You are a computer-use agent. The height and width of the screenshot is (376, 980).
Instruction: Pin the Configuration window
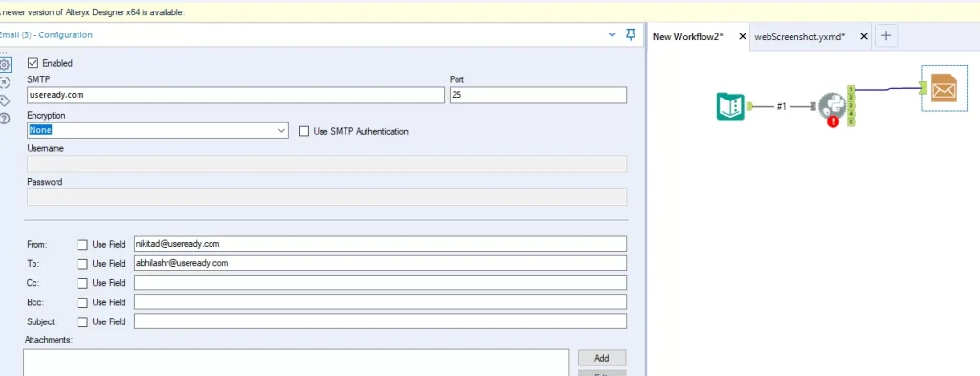(x=631, y=35)
